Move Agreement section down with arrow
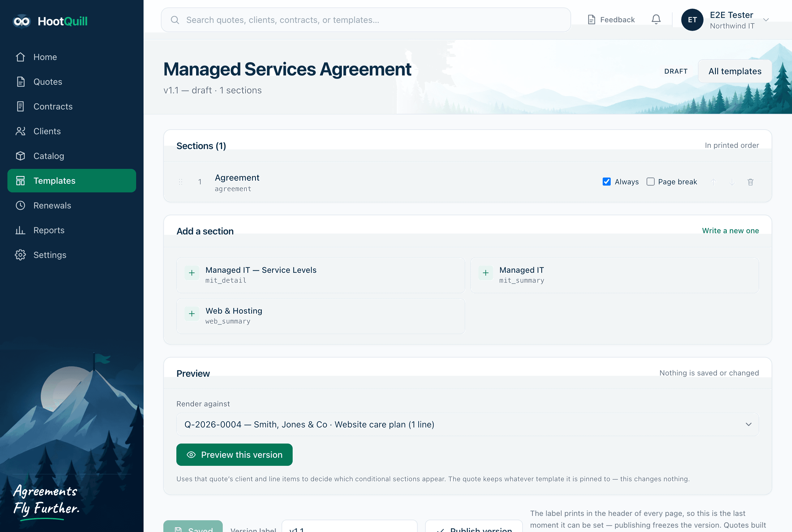The width and height of the screenshot is (792, 532). click(x=732, y=182)
